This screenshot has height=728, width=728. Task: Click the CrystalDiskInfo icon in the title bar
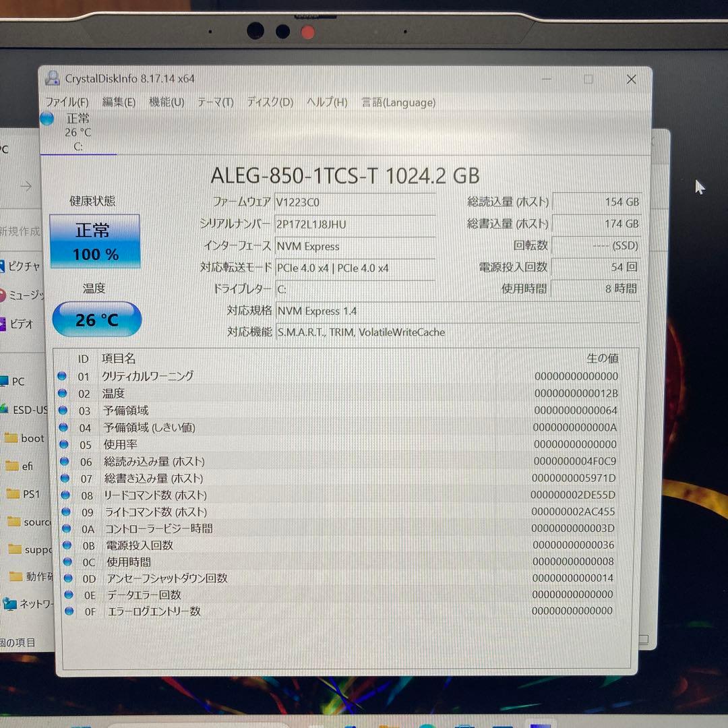pyautogui.click(x=53, y=78)
